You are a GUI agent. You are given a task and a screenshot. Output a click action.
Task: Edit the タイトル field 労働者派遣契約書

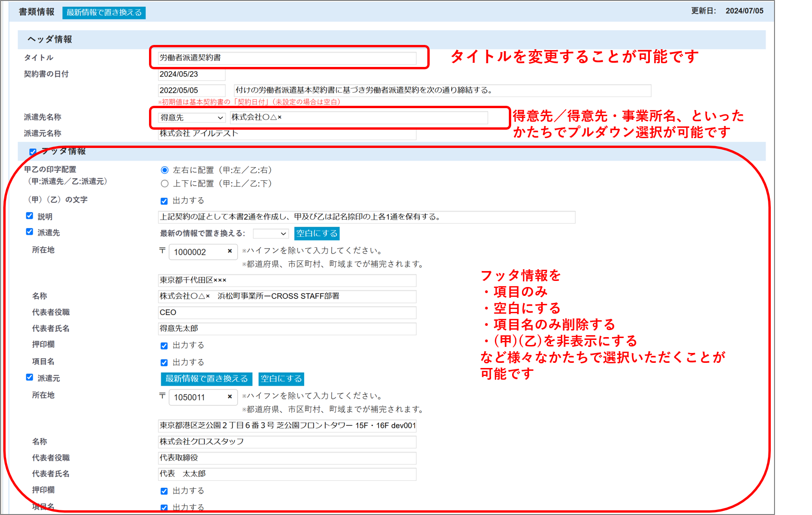pos(287,58)
